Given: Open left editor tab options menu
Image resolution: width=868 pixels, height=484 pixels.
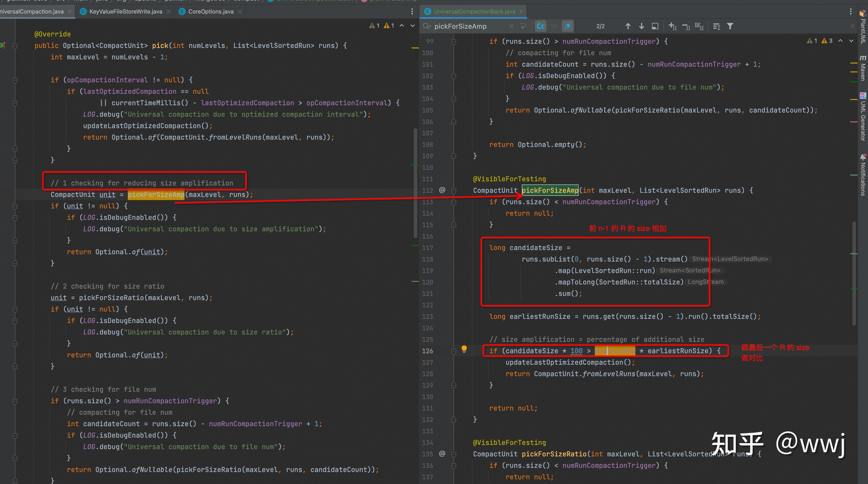Looking at the screenshot, I should tap(412, 11).
